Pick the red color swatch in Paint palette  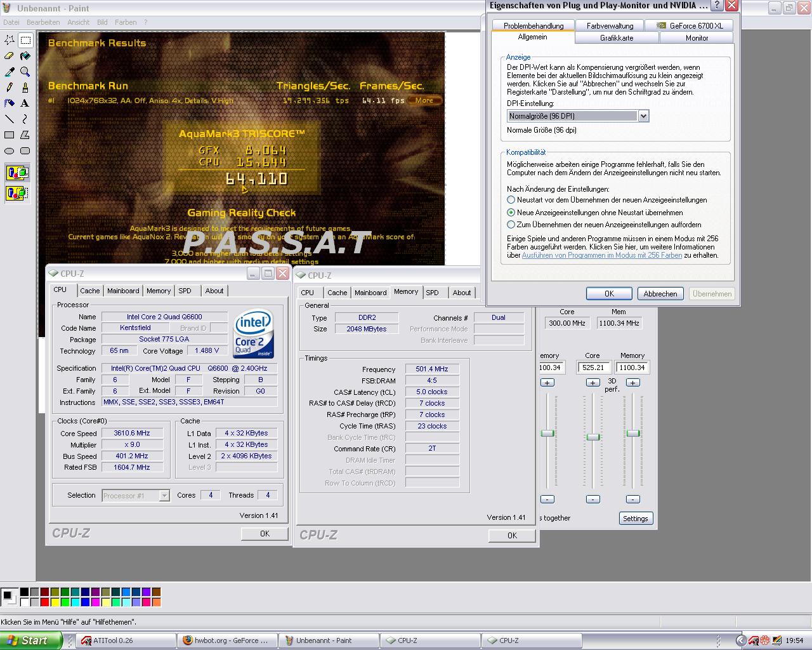(x=44, y=602)
